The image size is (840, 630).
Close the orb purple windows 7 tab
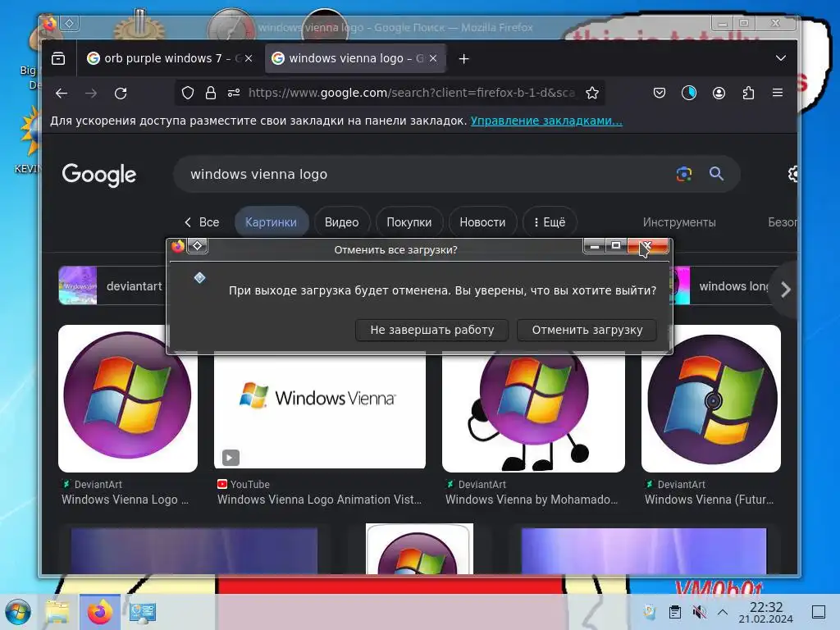click(249, 58)
